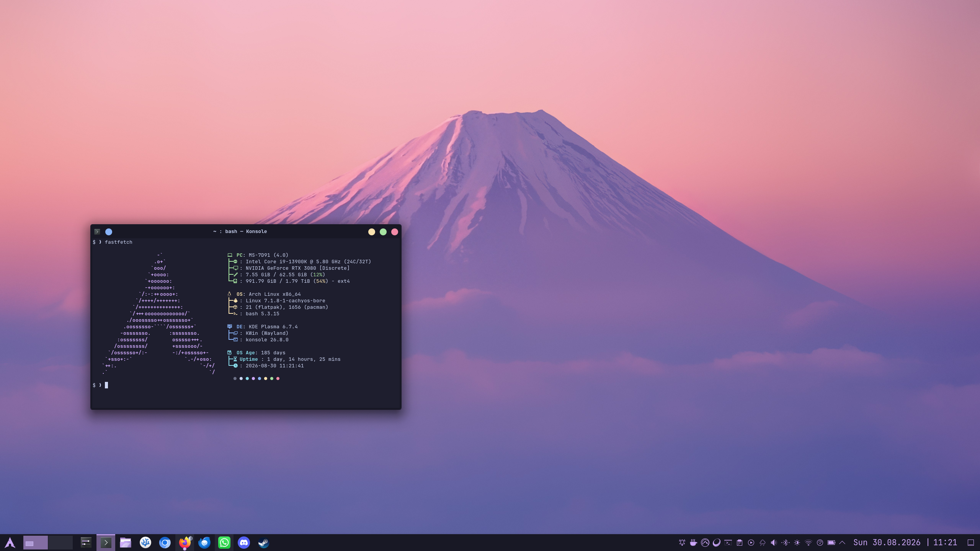Click the 'fastfetch' command text
The height and width of the screenshot is (551, 980).
(x=119, y=242)
